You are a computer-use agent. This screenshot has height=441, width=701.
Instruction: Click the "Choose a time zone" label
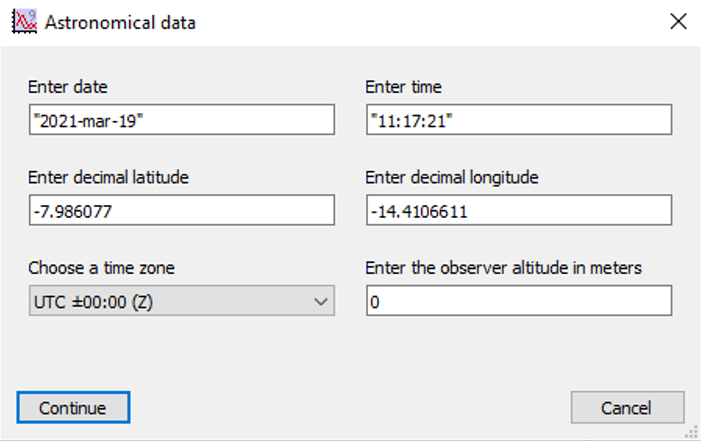(101, 268)
